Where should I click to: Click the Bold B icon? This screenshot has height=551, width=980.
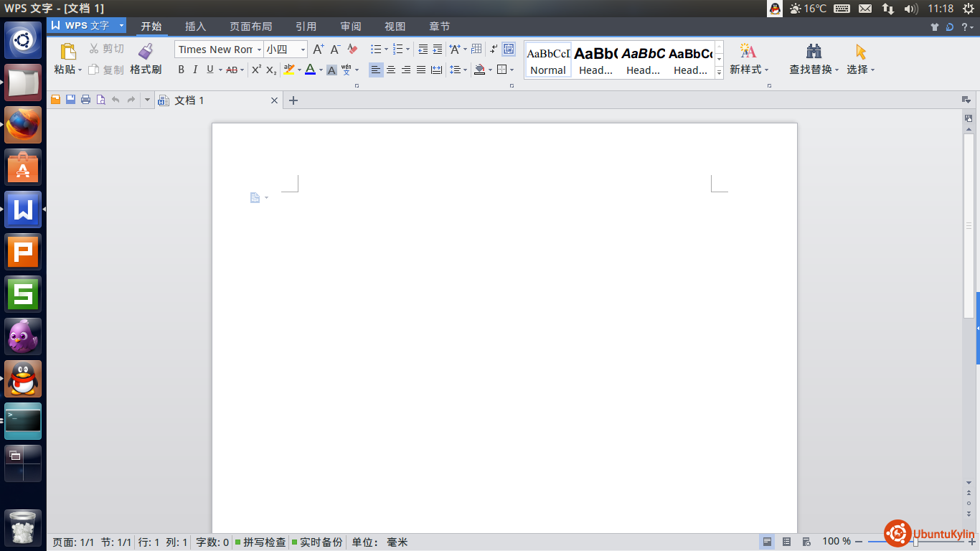pyautogui.click(x=181, y=70)
